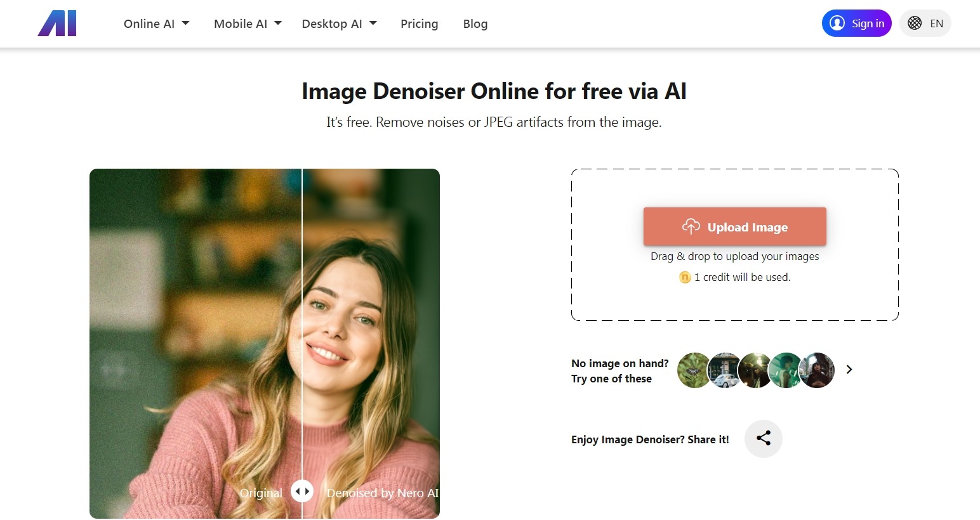This screenshot has height=520, width=980.
Task: Open the Pricing page
Action: 419,23
